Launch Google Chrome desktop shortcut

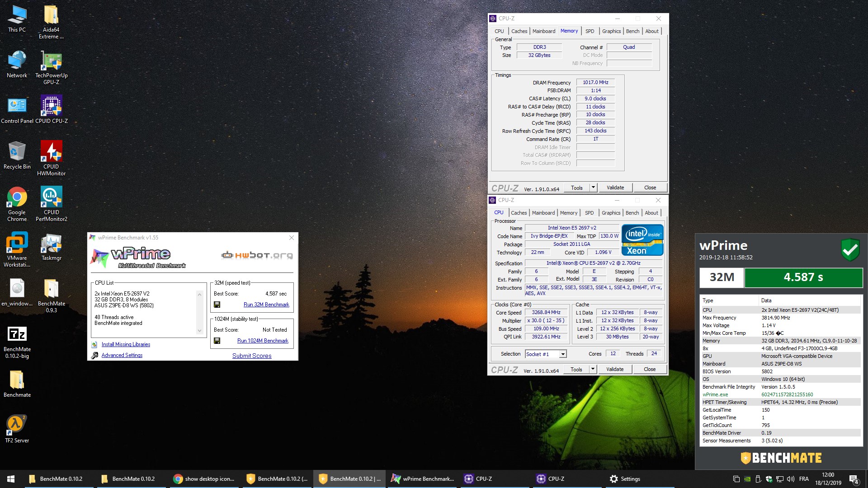click(x=17, y=204)
